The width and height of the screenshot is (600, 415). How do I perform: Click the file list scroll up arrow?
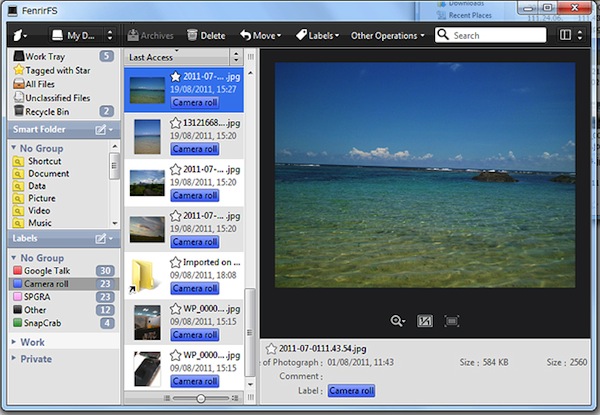[250, 73]
